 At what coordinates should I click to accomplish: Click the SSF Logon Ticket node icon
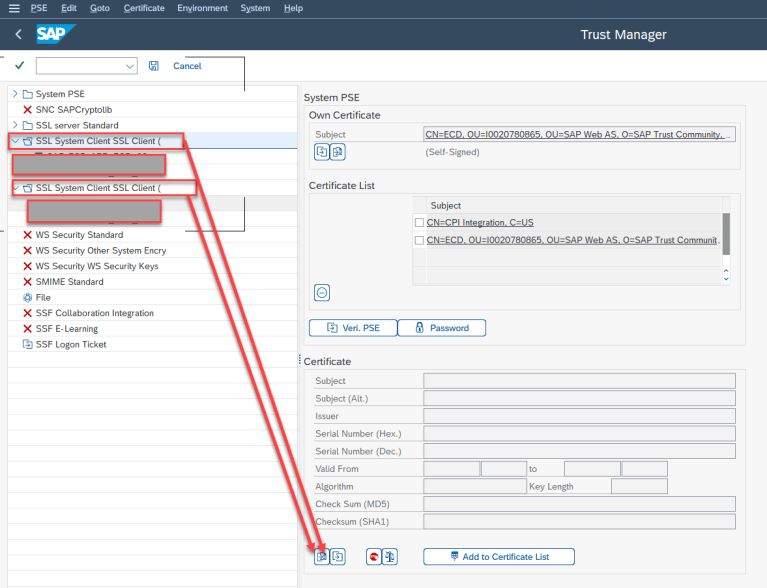point(27,344)
